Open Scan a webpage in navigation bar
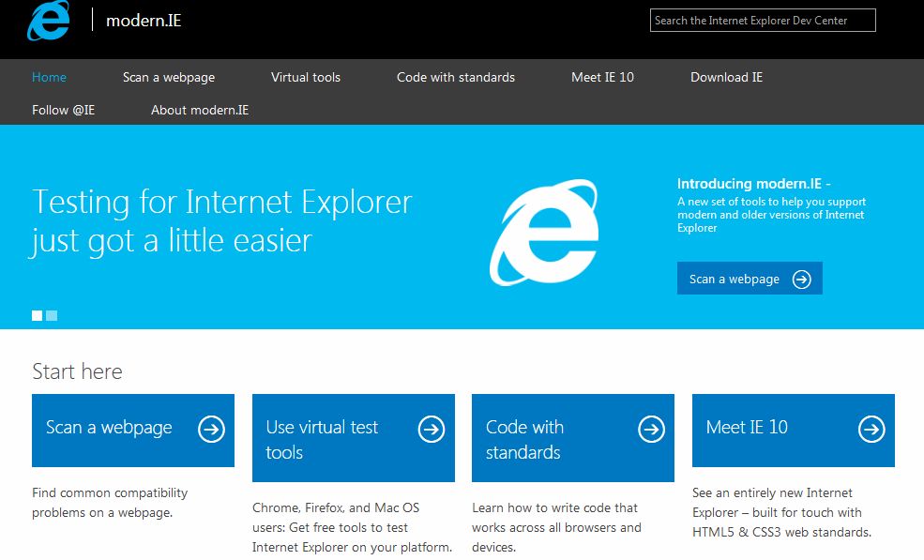Image resolution: width=924 pixels, height=560 pixels. pyautogui.click(x=169, y=77)
